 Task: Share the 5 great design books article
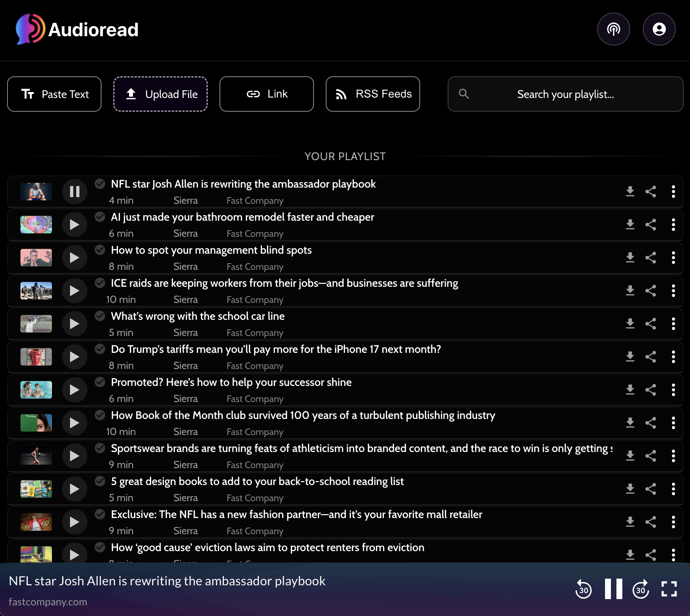pos(651,489)
